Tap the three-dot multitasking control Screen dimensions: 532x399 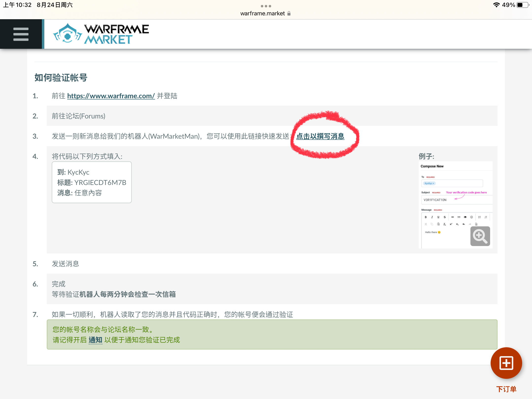[x=266, y=6]
